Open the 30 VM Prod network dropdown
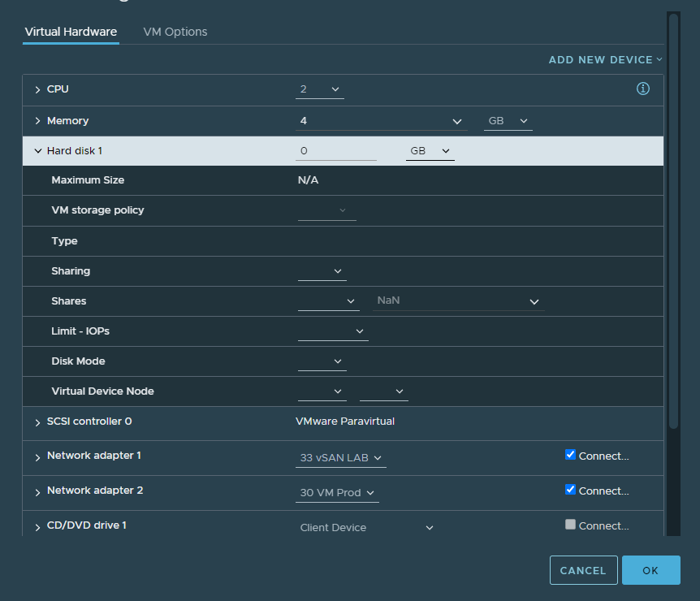This screenshot has height=601, width=700. pos(337,492)
